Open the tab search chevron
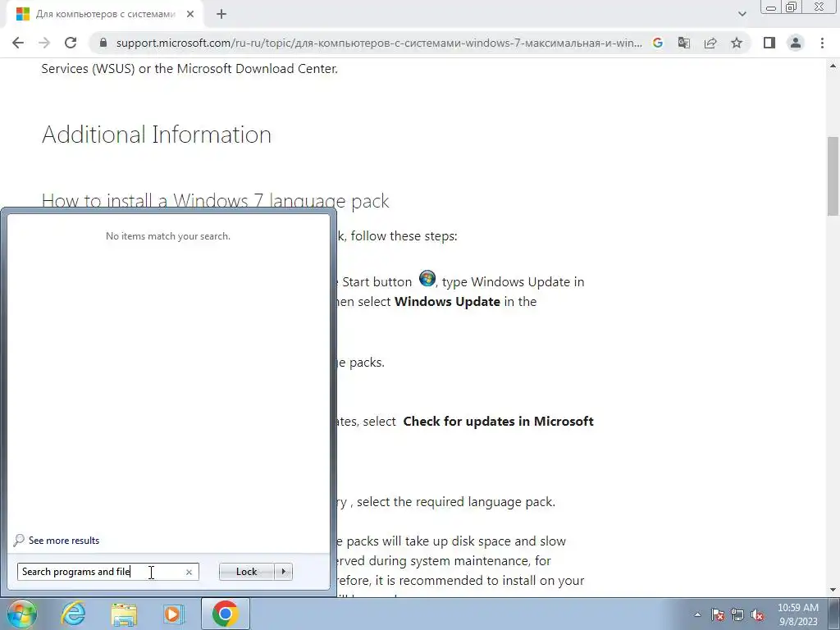840x630 pixels. click(x=742, y=14)
